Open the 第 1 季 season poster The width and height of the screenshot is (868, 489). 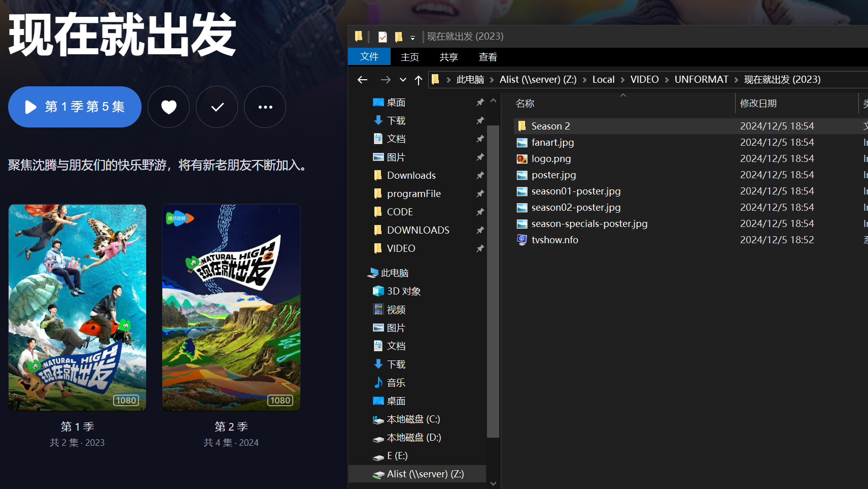(x=78, y=308)
